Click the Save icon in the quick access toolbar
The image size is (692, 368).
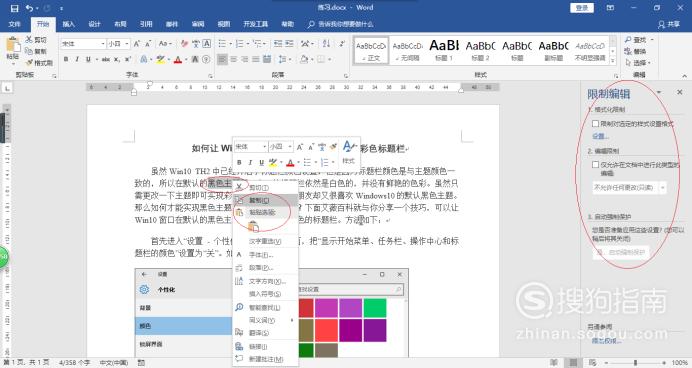point(15,8)
